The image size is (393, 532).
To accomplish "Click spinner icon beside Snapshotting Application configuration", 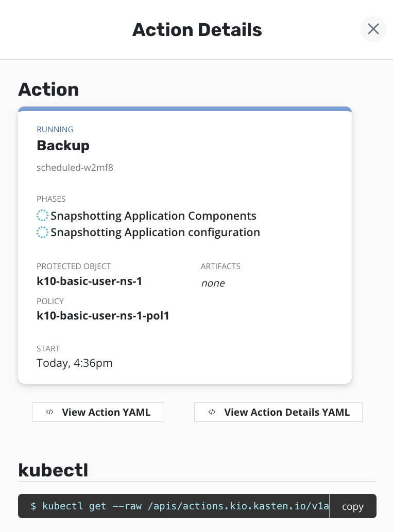I will [42, 233].
